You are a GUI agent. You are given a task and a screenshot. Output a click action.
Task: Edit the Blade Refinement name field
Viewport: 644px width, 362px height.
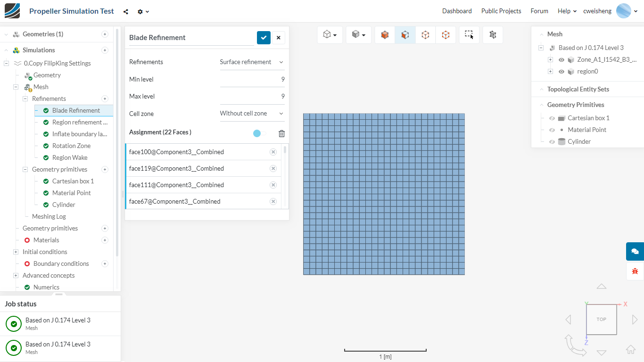(191, 38)
